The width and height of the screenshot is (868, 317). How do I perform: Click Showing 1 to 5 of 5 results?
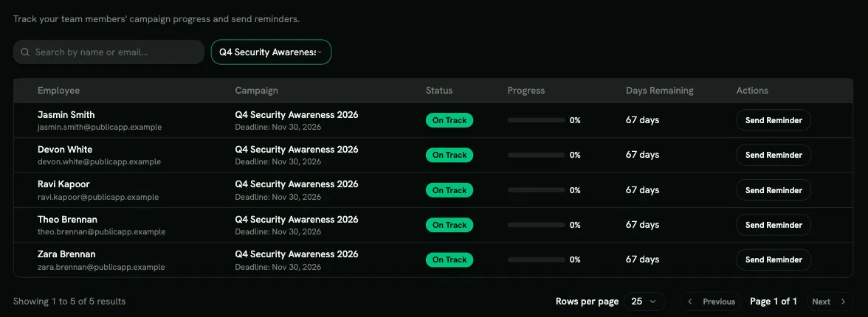pos(69,302)
